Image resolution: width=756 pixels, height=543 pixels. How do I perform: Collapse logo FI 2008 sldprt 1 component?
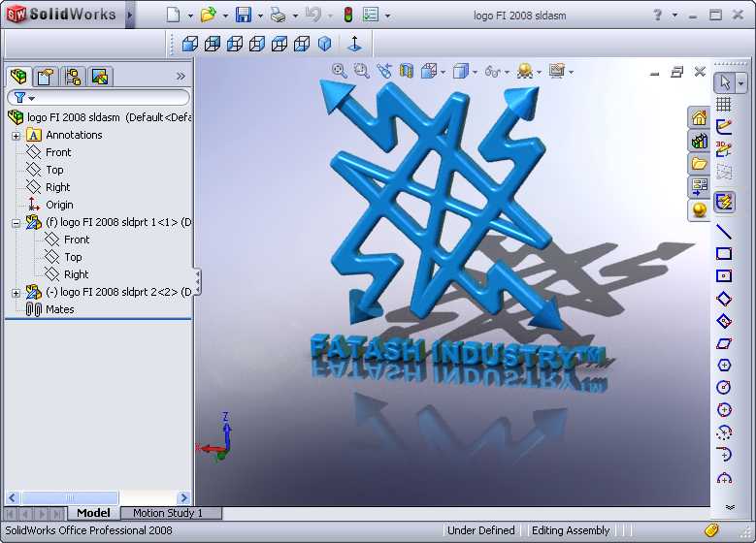(x=16, y=223)
